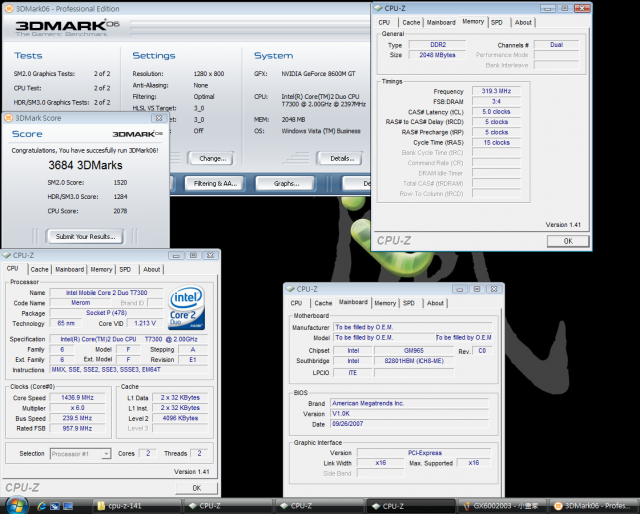Viewport: 640px width, 514px height.
Task: Open Cache tab in CPU-Z Mainboard window
Action: pos(323,303)
